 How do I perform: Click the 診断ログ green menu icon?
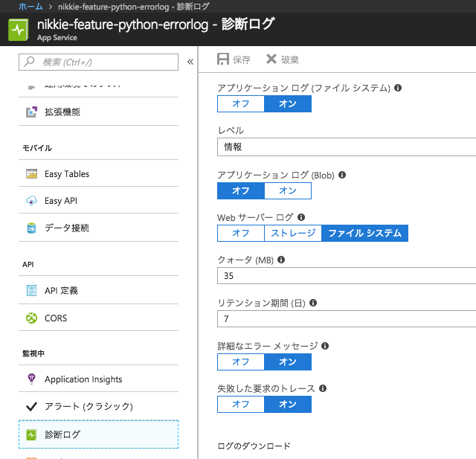(x=31, y=434)
